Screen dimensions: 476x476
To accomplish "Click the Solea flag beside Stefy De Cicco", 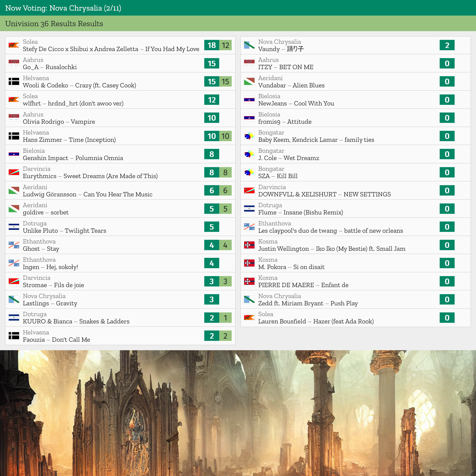I will click(14, 45).
